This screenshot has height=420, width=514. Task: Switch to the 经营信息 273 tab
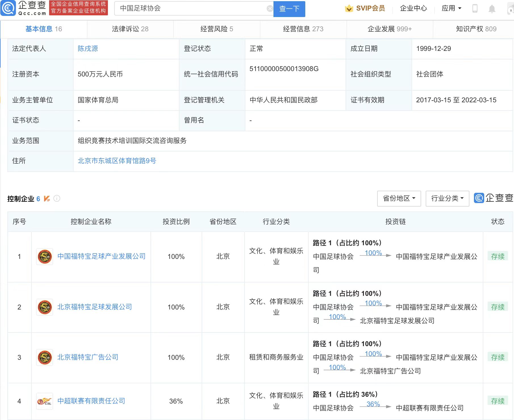pyautogui.click(x=303, y=29)
